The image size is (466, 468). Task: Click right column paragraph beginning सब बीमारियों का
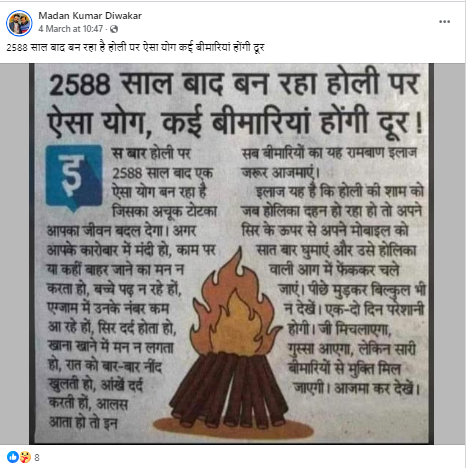pyautogui.click(x=329, y=163)
